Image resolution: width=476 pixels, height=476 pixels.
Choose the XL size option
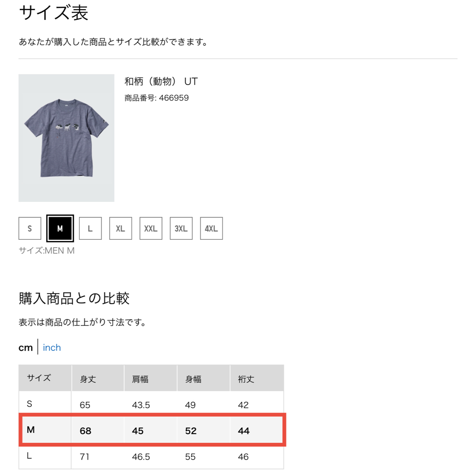point(120,228)
